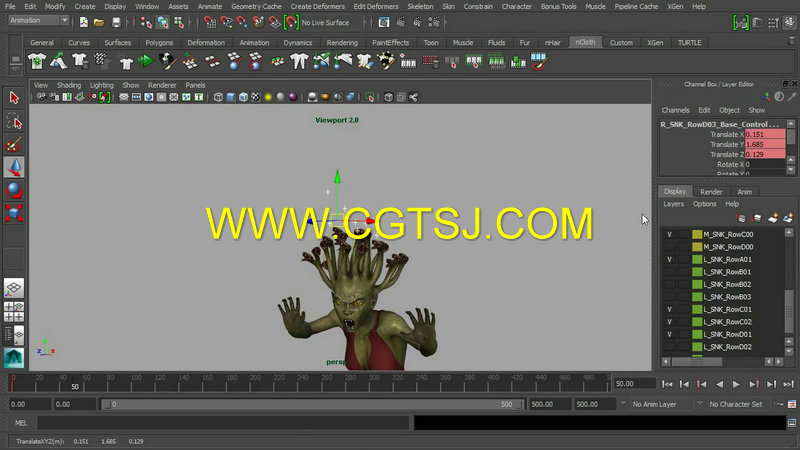Toggle visibility of L_SNK_RowD02 layer
This screenshot has width=800, height=450.
(669, 347)
